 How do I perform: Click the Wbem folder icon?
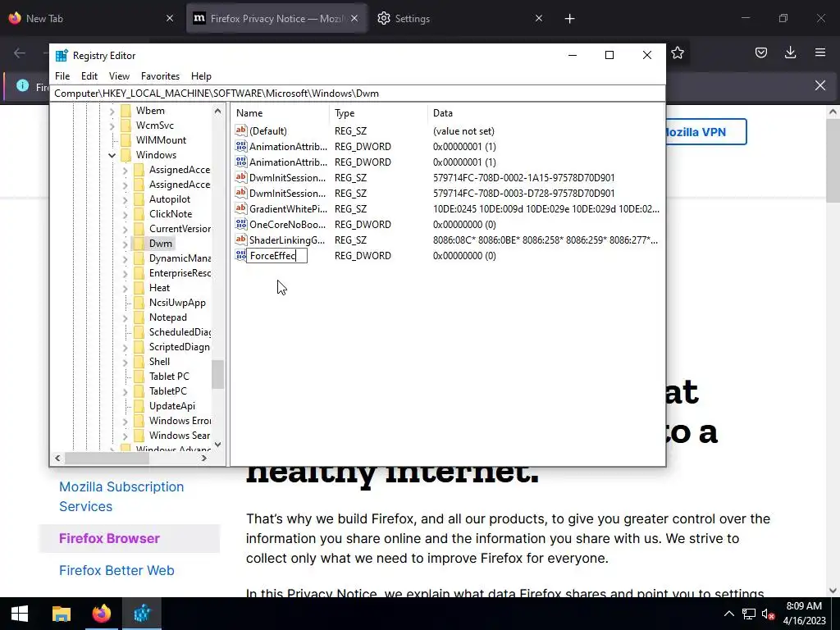point(126,111)
